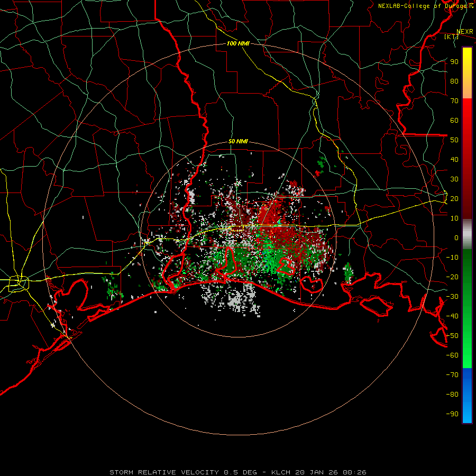Click the 80 value on the velocity scale
476x476 pixels.
(x=454, y=81)
